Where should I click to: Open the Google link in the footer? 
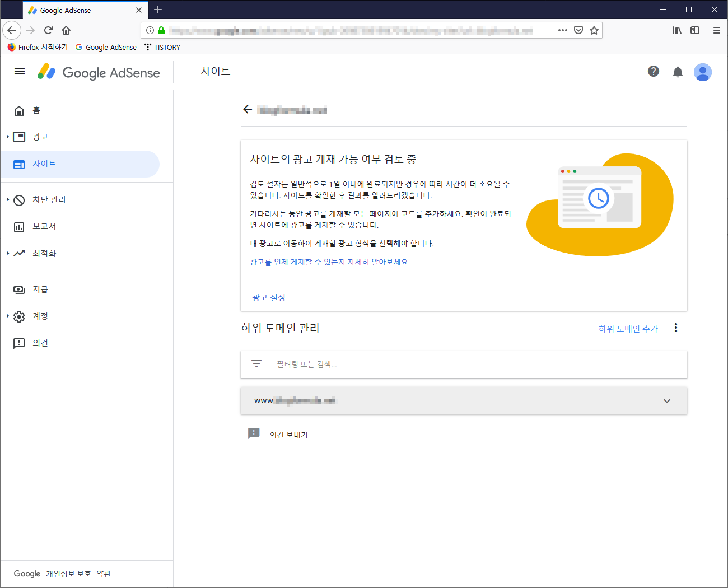click(27, 574)
